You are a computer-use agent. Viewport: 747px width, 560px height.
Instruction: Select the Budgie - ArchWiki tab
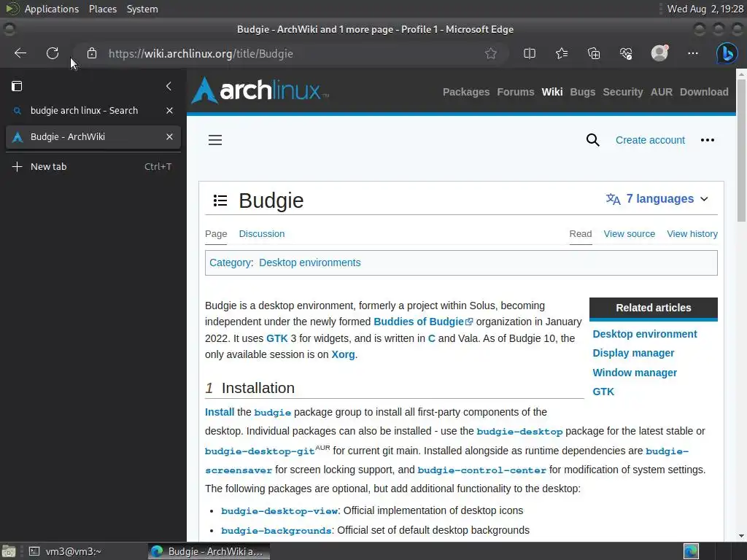(x=93, y=136)
